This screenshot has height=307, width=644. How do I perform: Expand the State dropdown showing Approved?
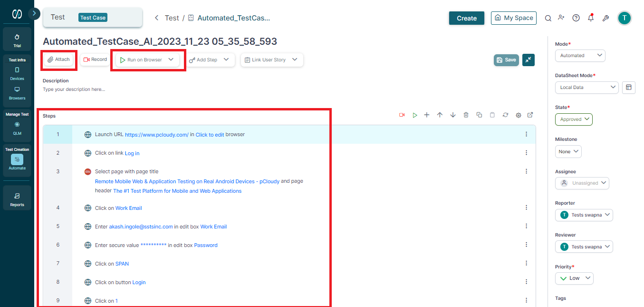[x=574, y=119]
